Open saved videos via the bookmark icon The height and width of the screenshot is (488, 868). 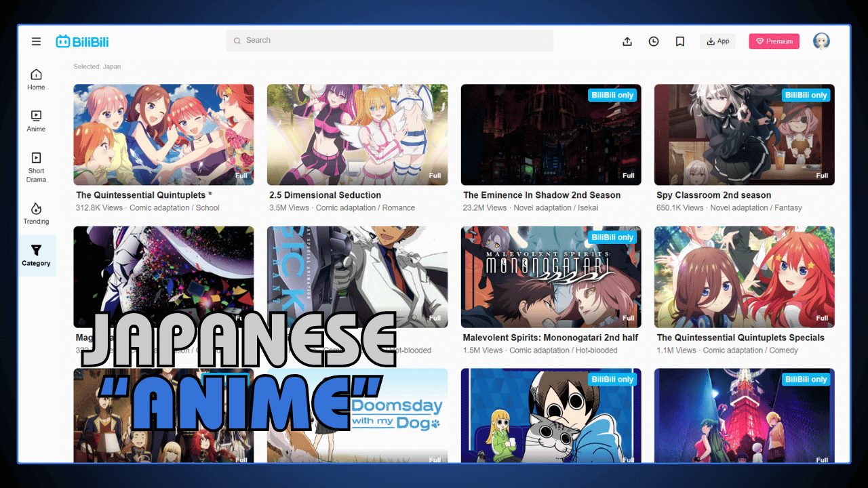click(x=679, y=41)
